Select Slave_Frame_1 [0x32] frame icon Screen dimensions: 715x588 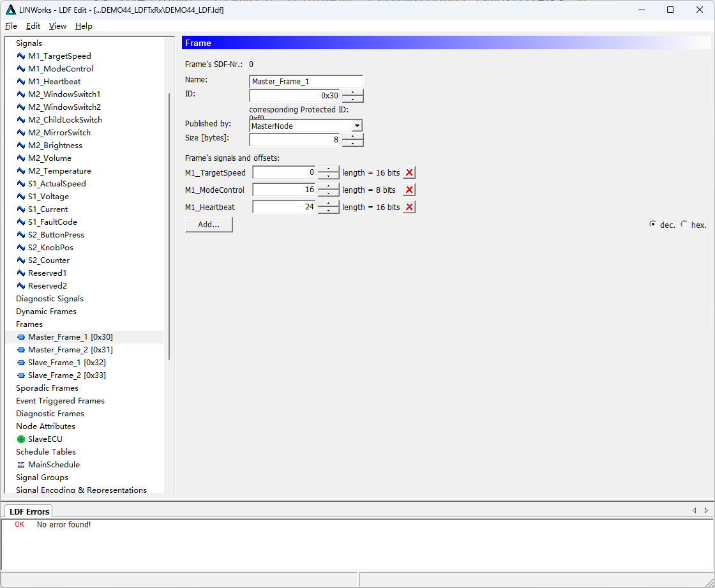pos(21,363)
